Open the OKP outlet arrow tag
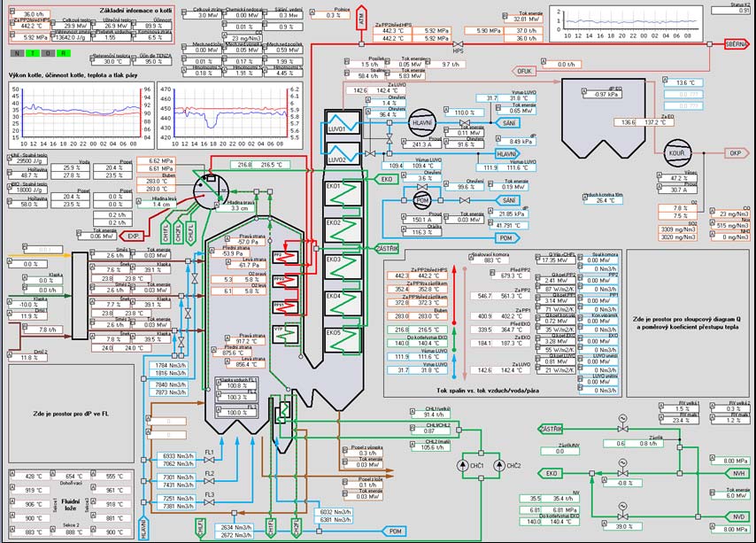756x543 pixels. coord(737,153)
